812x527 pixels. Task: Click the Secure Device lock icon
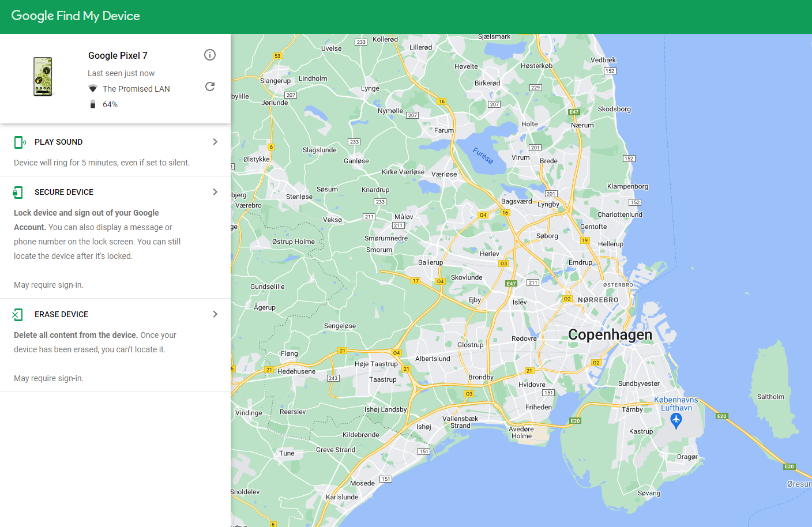[x=18, y=192]
